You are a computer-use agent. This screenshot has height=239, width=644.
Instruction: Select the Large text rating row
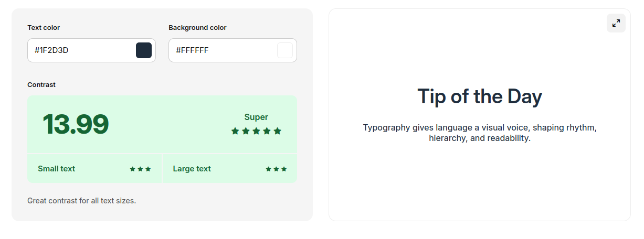coord(230,169)
